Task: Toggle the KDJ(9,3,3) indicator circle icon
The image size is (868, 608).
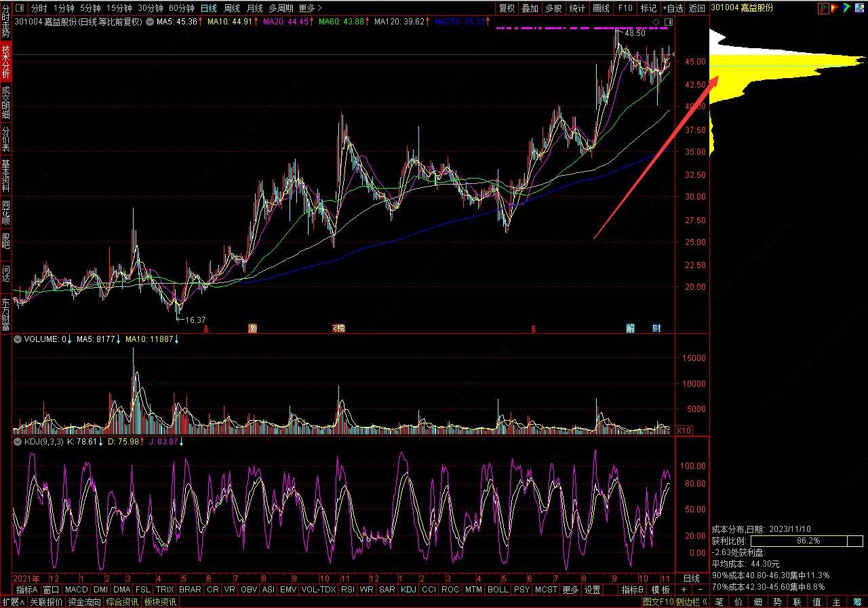Action: 18,441
